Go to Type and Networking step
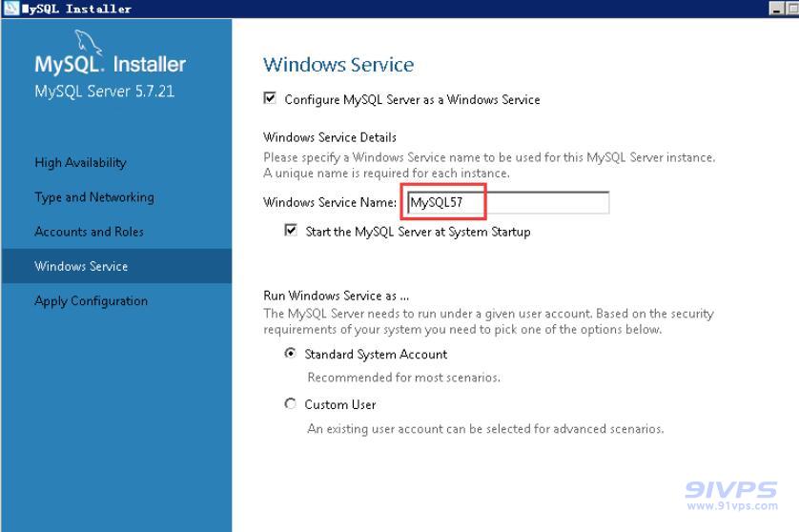Screen dimensions: 799x532 (94, 197)
